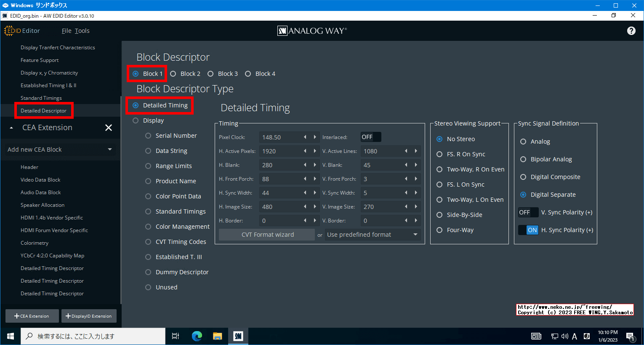This screenshot has width=644, height=345.
Task: Open the Tools menu
Action: click(82, 31)
